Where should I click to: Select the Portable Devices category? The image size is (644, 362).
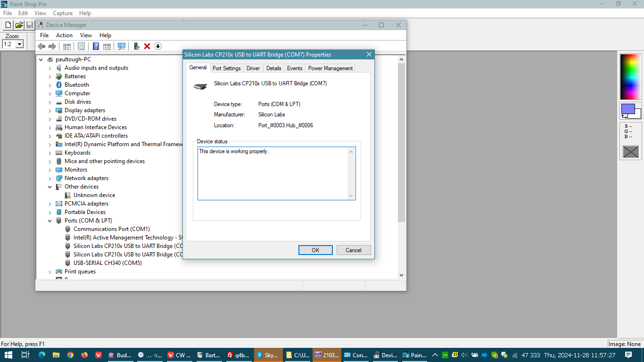point(85,212)
